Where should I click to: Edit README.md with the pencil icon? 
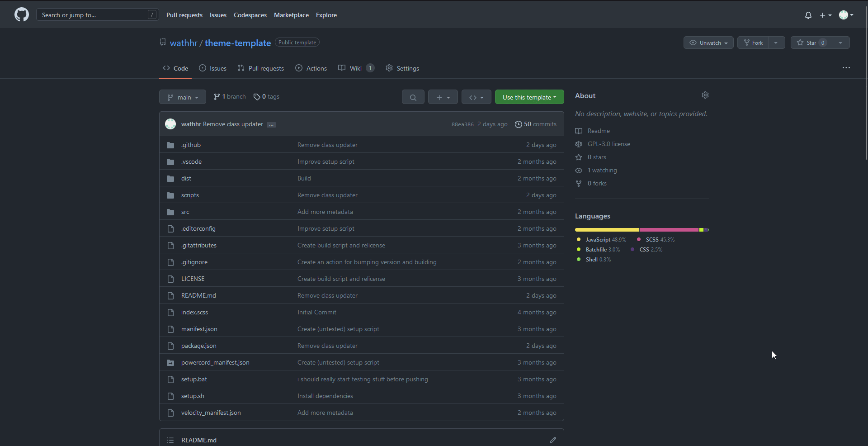point(553,440)
